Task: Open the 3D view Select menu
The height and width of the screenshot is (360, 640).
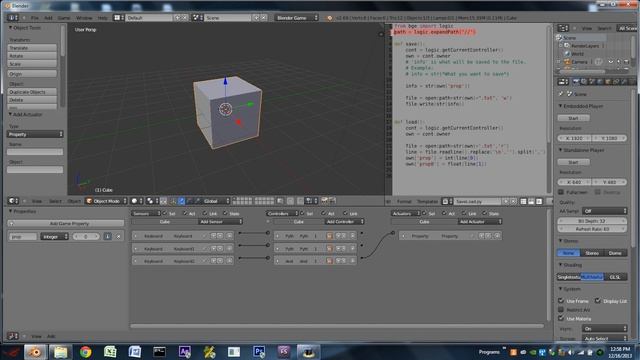Action: point(55,201)
